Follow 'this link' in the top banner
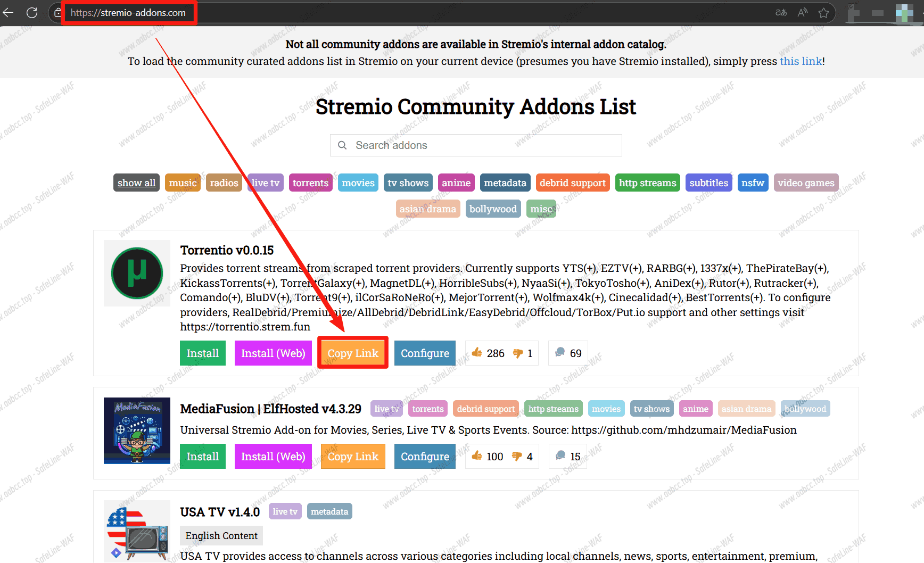 tap(801, 61)
